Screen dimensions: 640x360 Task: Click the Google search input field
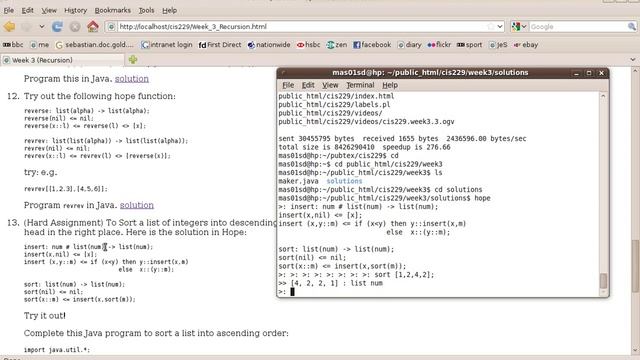[x=578, y=27]
